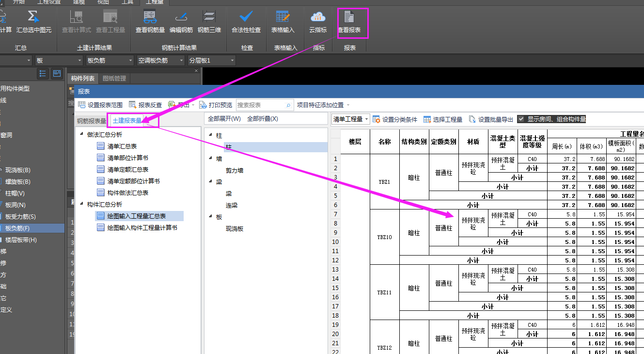644x354 pixels.
Task: Click the 云指标 cloud icon
Action: [x=318, y=16]
